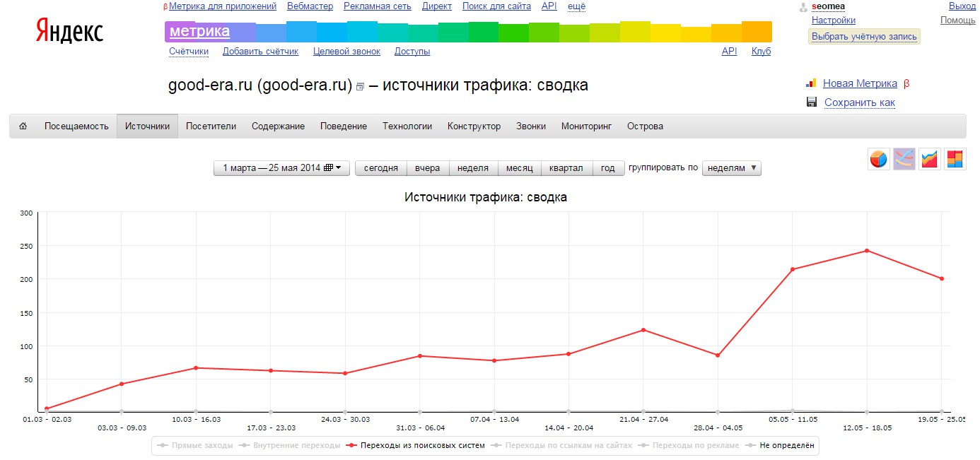
Task: Click the data point for 21.04 - 27.04
Action: point(643,330)
